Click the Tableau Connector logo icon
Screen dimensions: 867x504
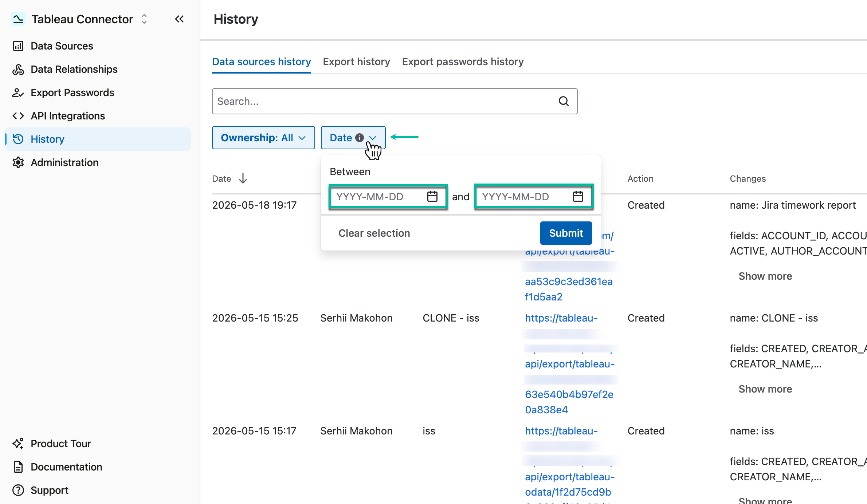pos(18,19)
